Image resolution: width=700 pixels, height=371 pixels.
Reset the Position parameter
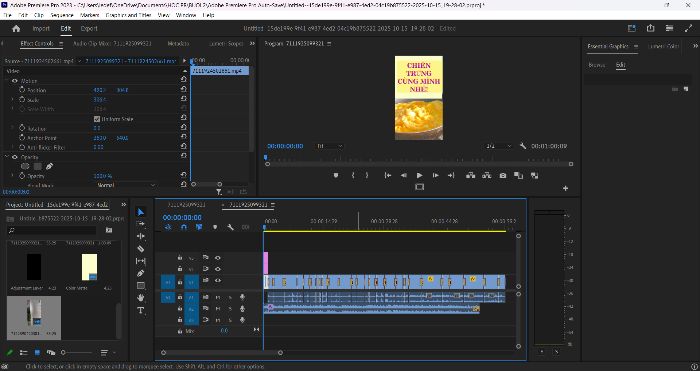point(183,89)
